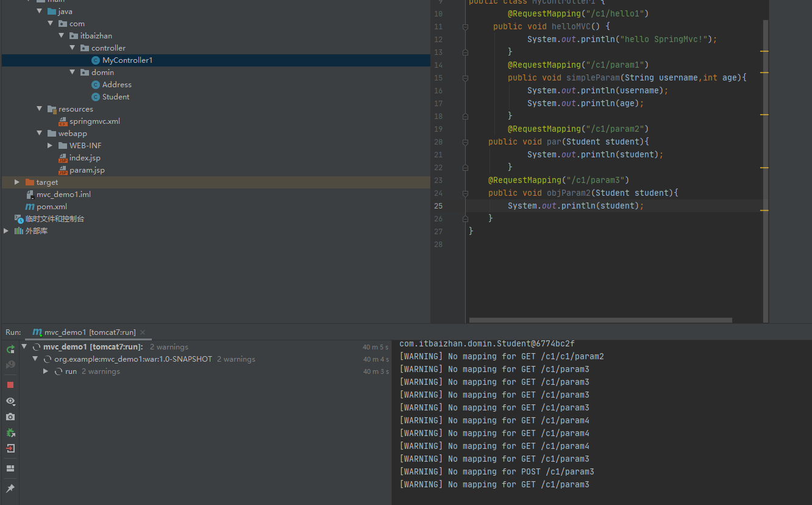Click the MyController1 class icon
812x505 pixels.
tap(96, 60)
